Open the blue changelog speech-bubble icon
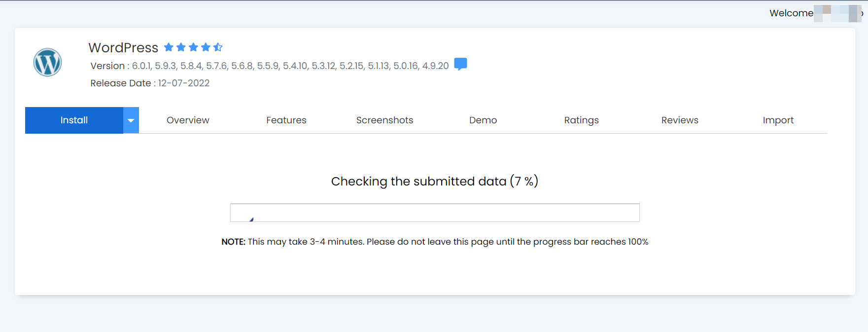This screenshot has height=332, width=868. [460, 64]
